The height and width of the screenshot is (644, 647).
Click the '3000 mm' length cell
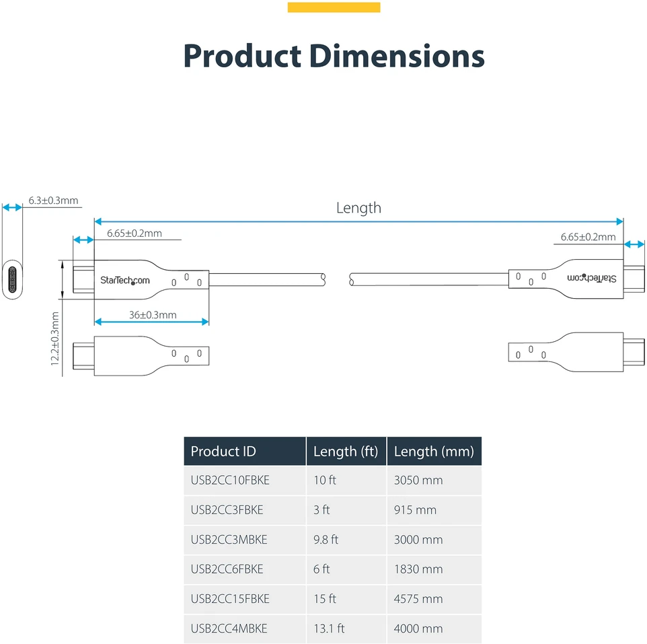[434, 540]
